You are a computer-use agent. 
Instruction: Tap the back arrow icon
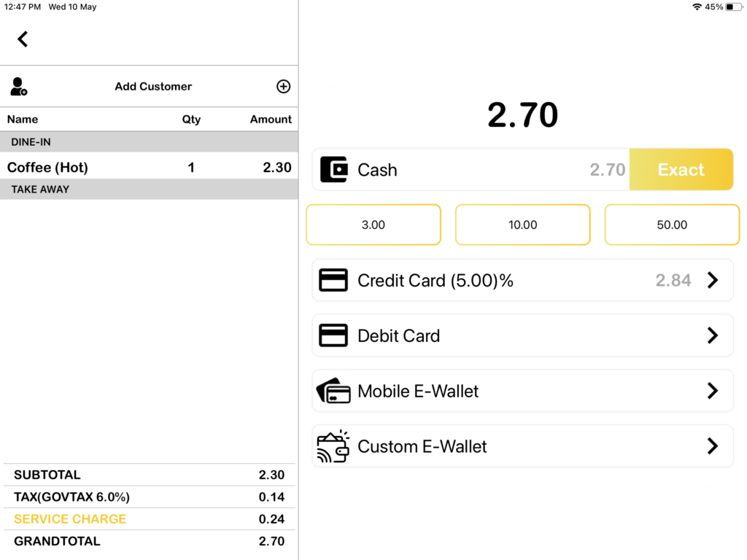(x=23, y=39)
